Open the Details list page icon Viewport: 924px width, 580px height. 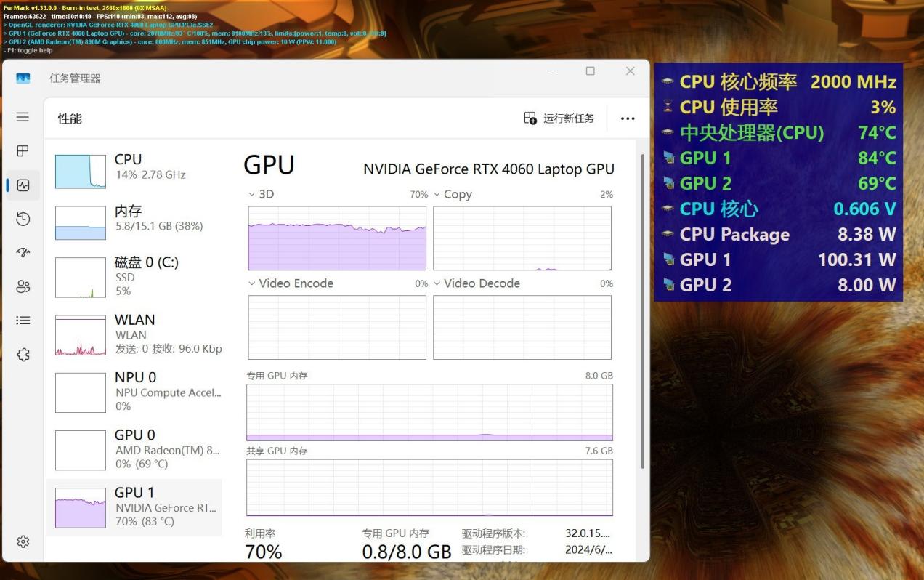(x=23, y=321)
